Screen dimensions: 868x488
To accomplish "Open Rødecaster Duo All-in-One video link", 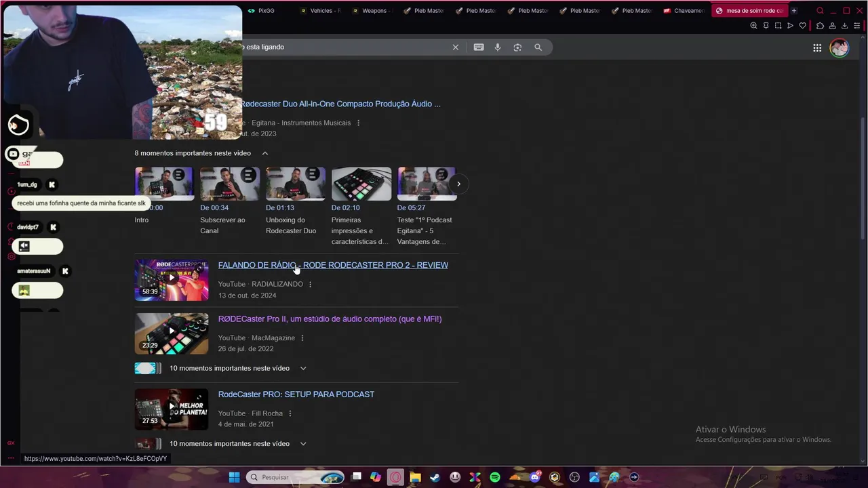I will (340, 104).
